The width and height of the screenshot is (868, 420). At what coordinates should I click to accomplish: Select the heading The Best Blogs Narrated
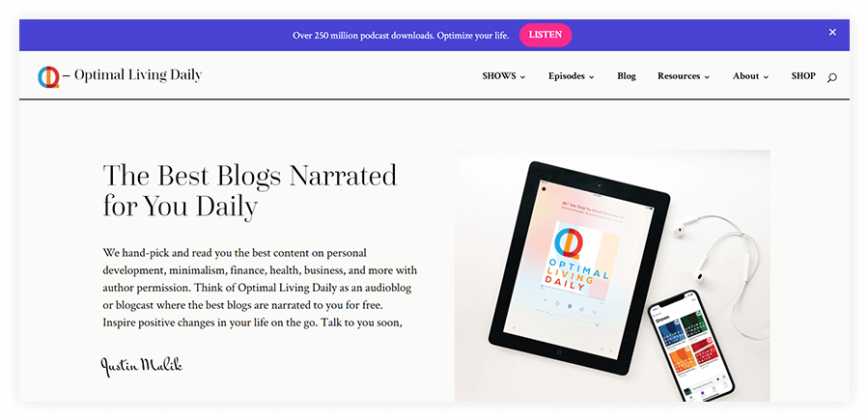250,190
